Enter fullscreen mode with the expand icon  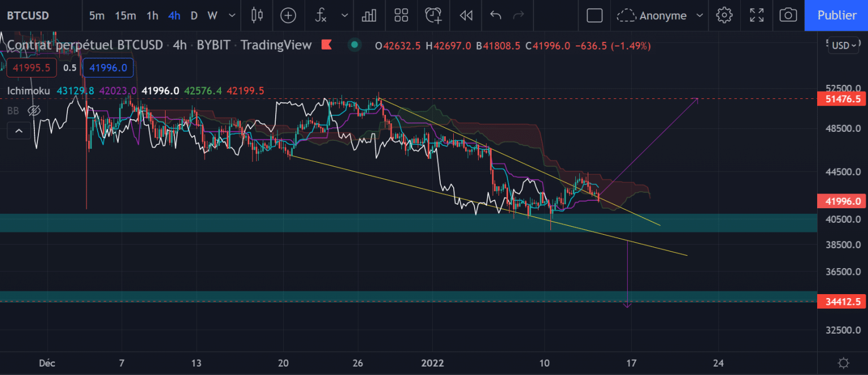point(756,15)
